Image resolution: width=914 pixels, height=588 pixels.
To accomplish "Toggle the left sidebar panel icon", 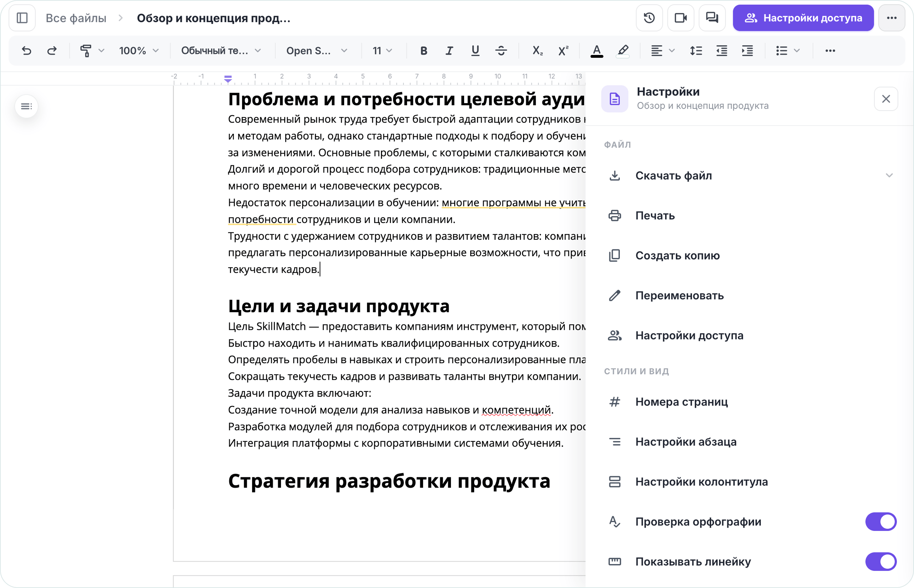I will [22, 18].
